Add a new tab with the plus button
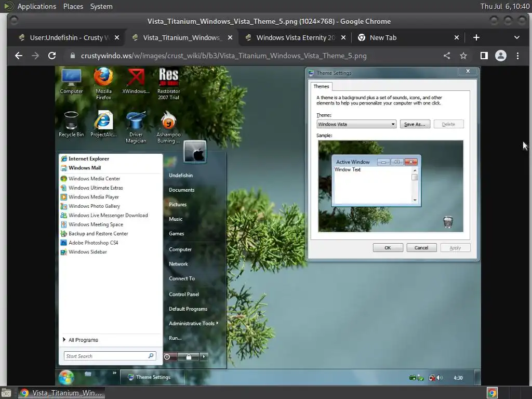Image resolution: width=532 pixels, height=399 pixels. pos(476,37)
